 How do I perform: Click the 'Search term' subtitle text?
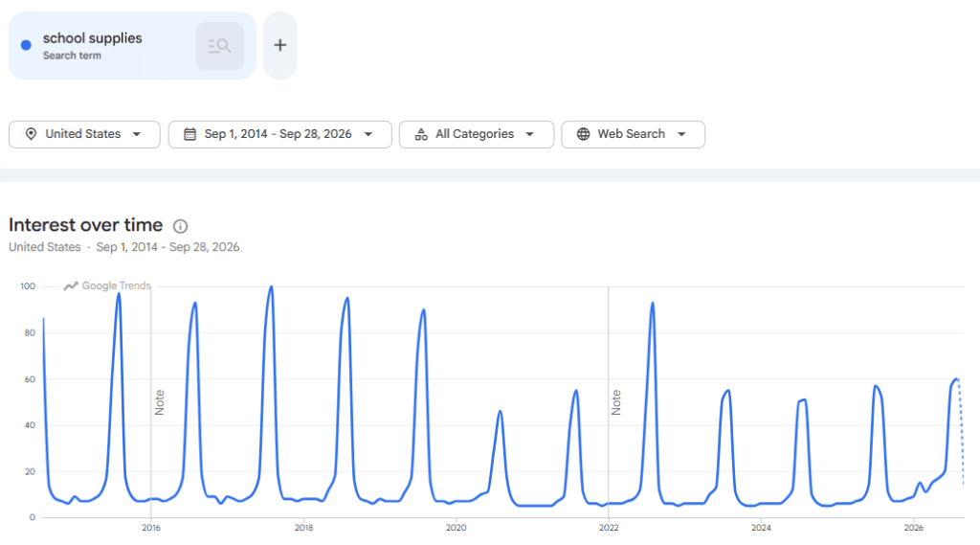pos(72,56)
